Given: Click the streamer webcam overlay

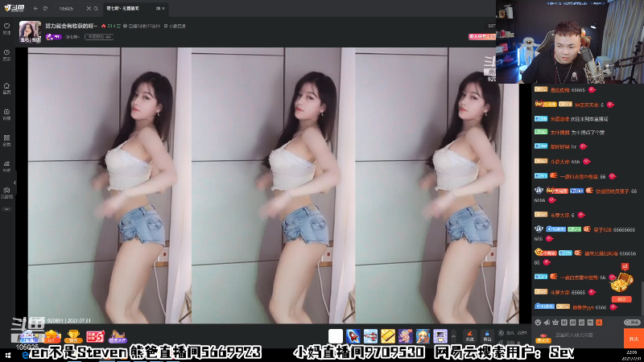Looking at the screenshot, I should point(570,42).
